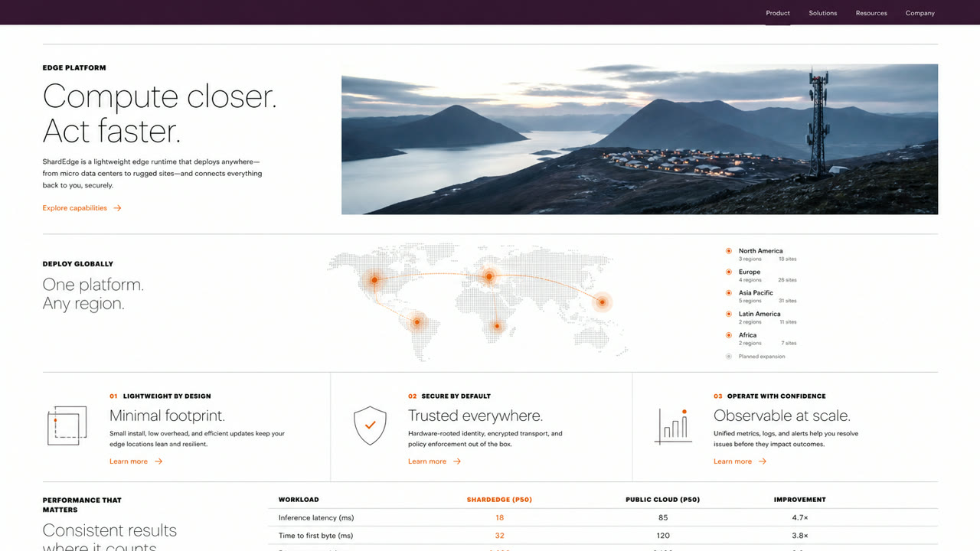Click the bar chart observability icon
The width and height of the screenshot is (980, 551).
point(673,426)
